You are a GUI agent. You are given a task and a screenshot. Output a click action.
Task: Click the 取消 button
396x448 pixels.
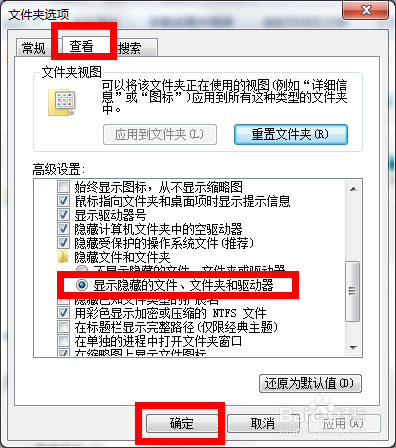click(263, 424)
